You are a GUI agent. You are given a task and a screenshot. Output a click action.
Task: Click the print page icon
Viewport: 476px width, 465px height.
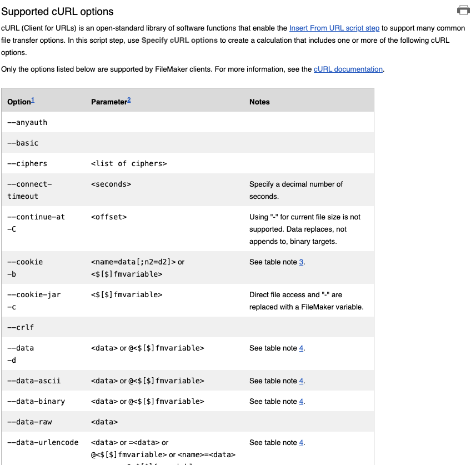click(x=463, y=10)
